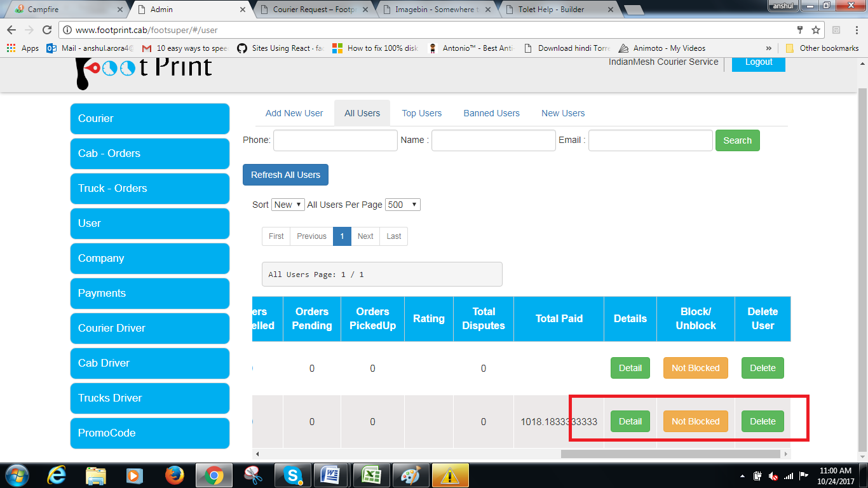The height and width of the screenshot is (488, 868).
Task: Open warning application on taskbar
Action: click(x=451, y=475)
